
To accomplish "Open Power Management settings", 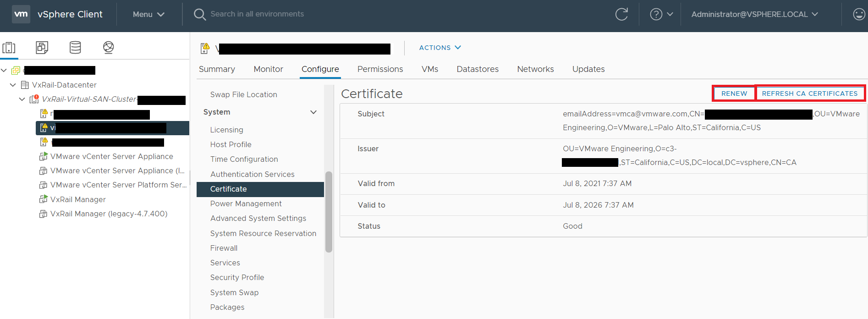I will point(246,203).
